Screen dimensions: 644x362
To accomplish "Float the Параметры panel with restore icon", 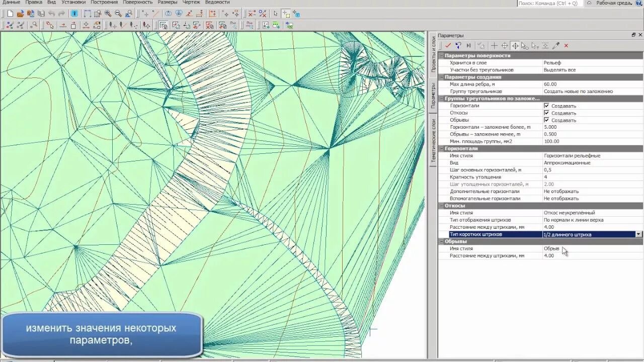I will tap(633, 35).
